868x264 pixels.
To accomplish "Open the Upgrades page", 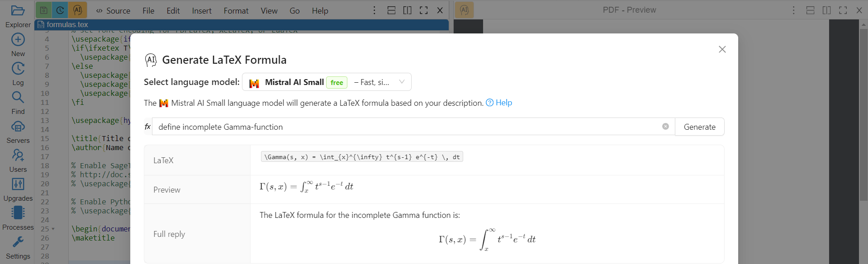I will click(18, 189).
